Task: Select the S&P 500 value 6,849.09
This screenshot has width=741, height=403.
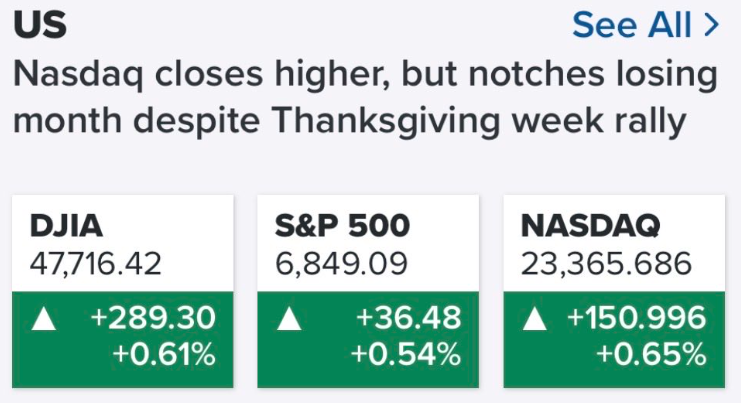Action: [342, 264]
